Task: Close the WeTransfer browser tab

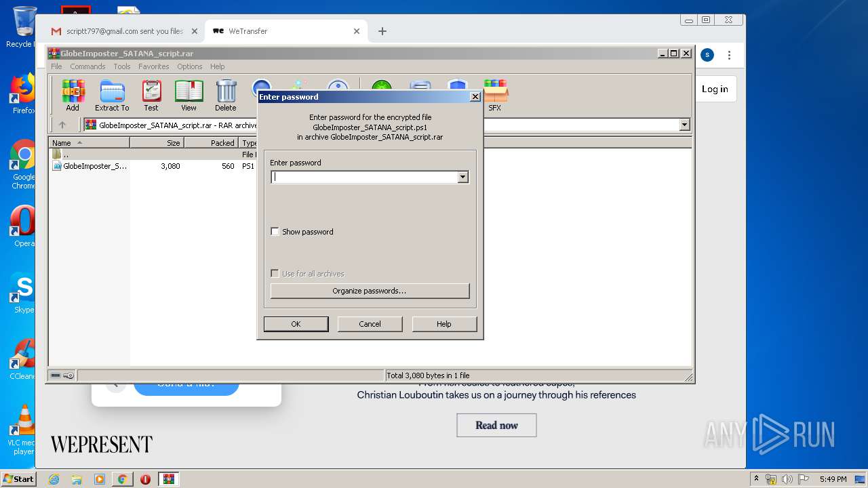Action: point(357,31)
